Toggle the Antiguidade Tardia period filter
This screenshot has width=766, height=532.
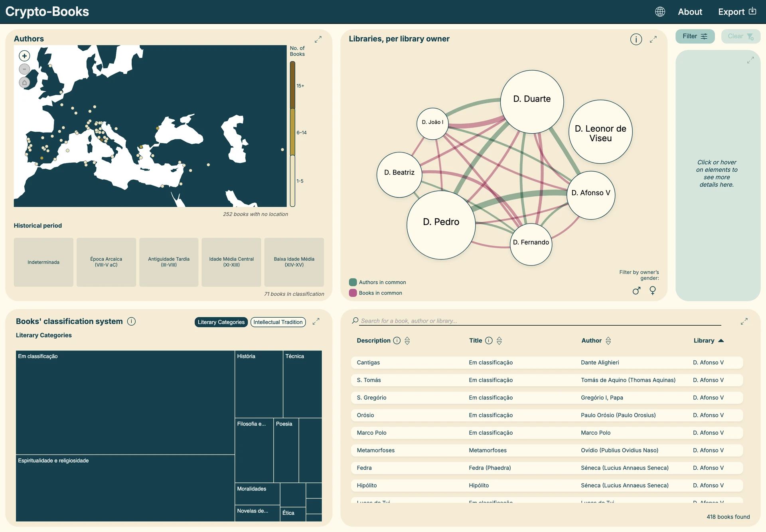click(169, 262)
